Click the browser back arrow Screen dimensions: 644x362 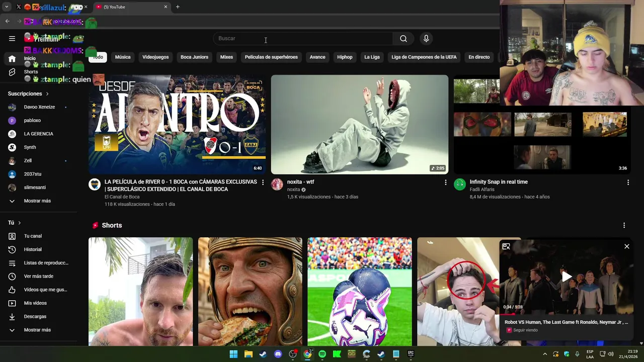(x=7, y=21)
